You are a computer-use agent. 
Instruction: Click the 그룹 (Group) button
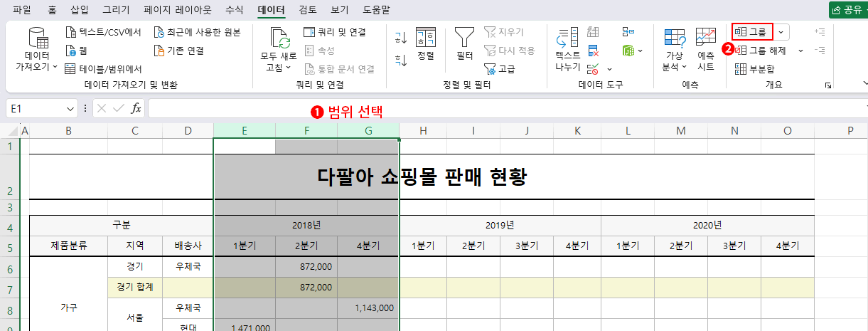click(x=752, y=32)
